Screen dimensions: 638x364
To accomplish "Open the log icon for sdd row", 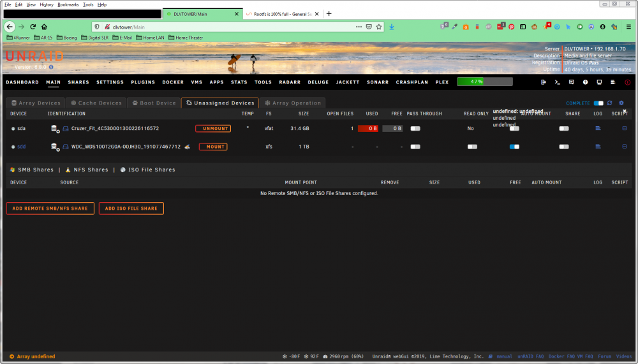I will [598, 147].
